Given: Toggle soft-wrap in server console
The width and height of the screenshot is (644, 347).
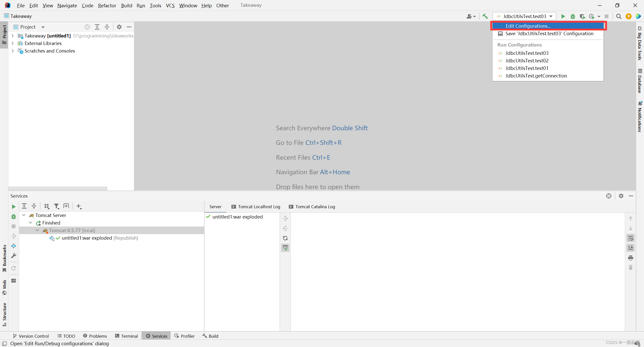Looking at the screenshot, I should click(630, 238).
